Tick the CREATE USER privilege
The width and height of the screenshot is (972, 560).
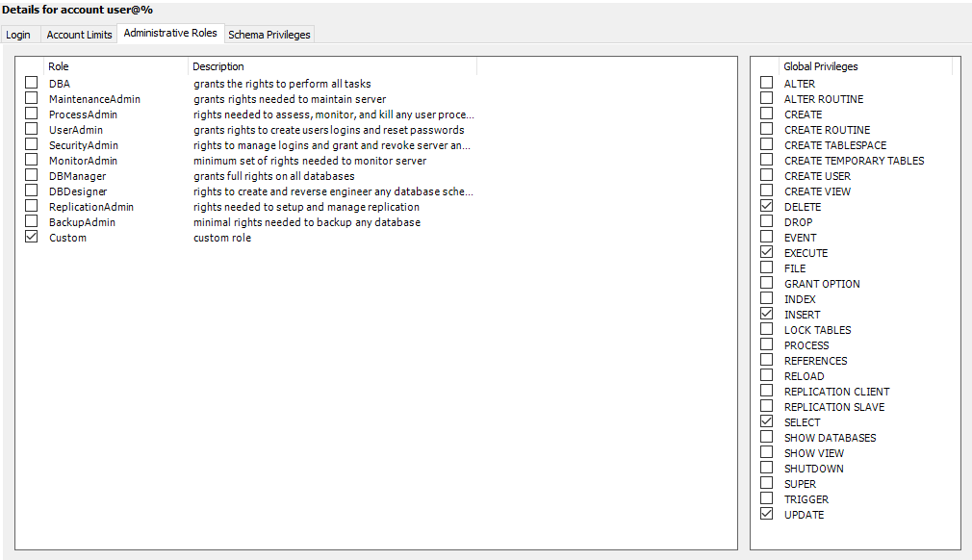[x=767, y=175]
